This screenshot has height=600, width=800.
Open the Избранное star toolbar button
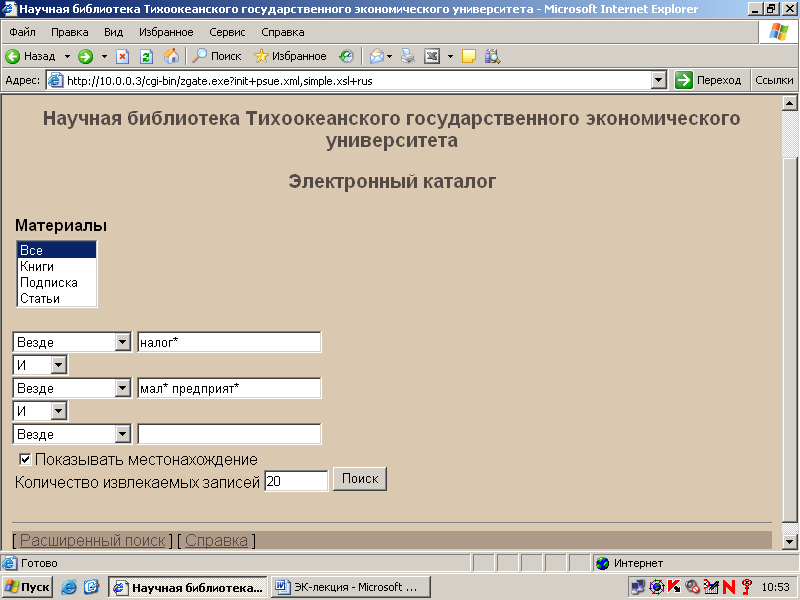[290, 56]
